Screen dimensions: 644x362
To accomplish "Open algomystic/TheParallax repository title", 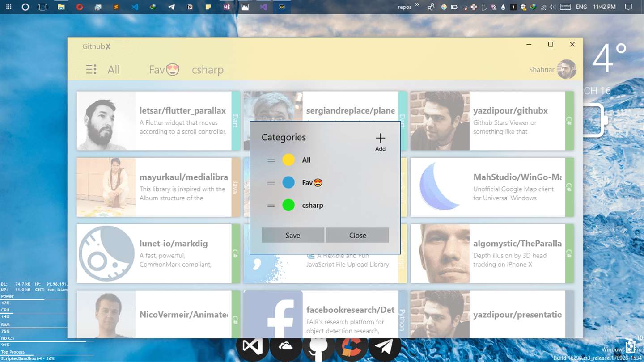I will click(x=517, y=244).
